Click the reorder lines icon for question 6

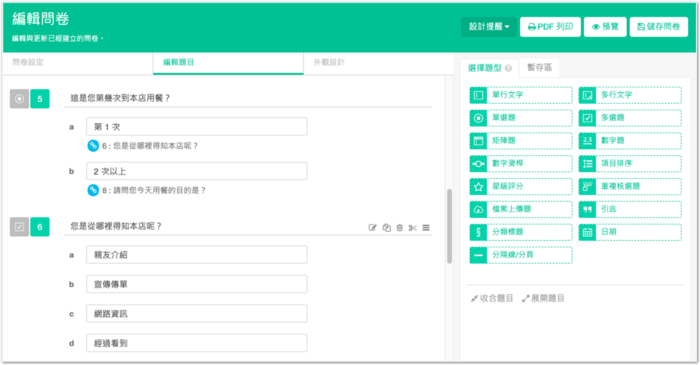pos(426,228)
